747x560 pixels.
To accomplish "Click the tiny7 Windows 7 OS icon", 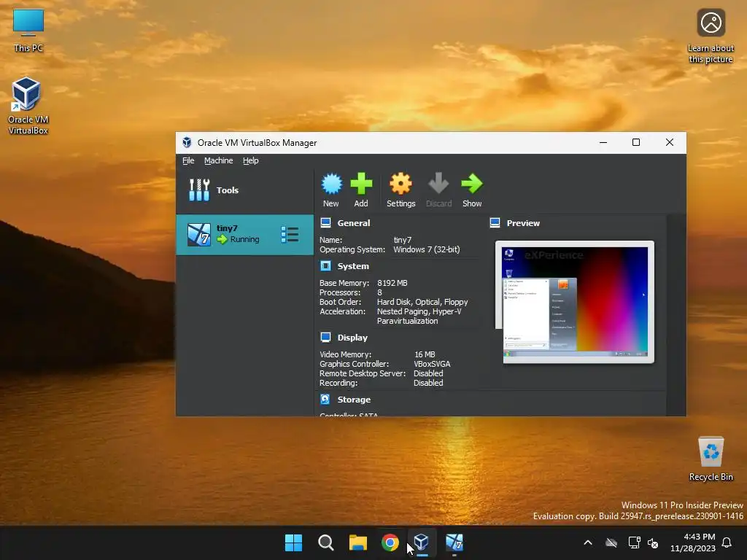I will click(198, 235).
